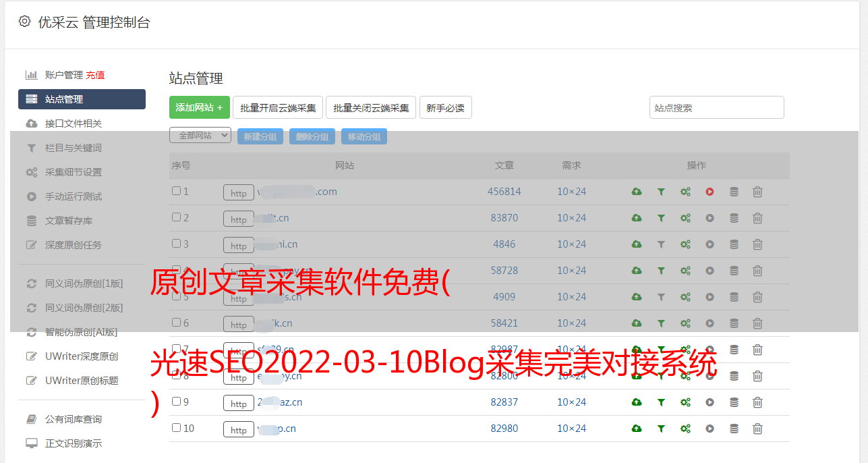Click the trash icon in row 1
868x463 pixels.
[757, 192]
